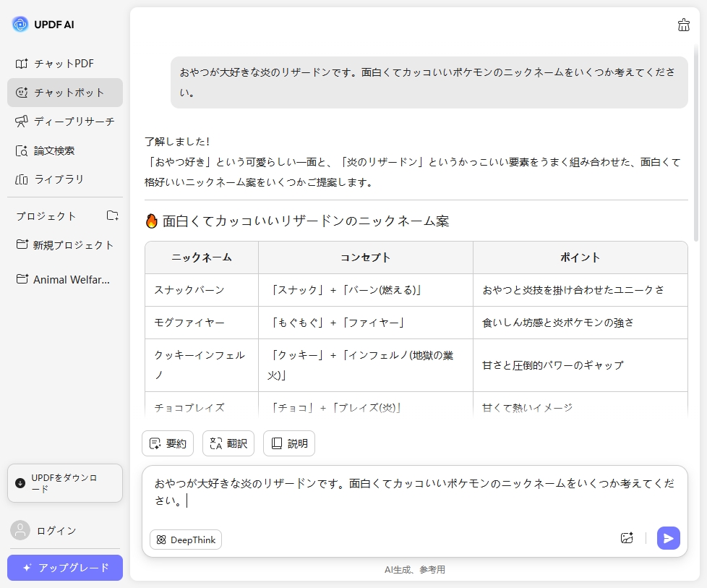707x588 pixels.
Task: Click the 要約 summarize button
Action: click(x=168, y=443)
